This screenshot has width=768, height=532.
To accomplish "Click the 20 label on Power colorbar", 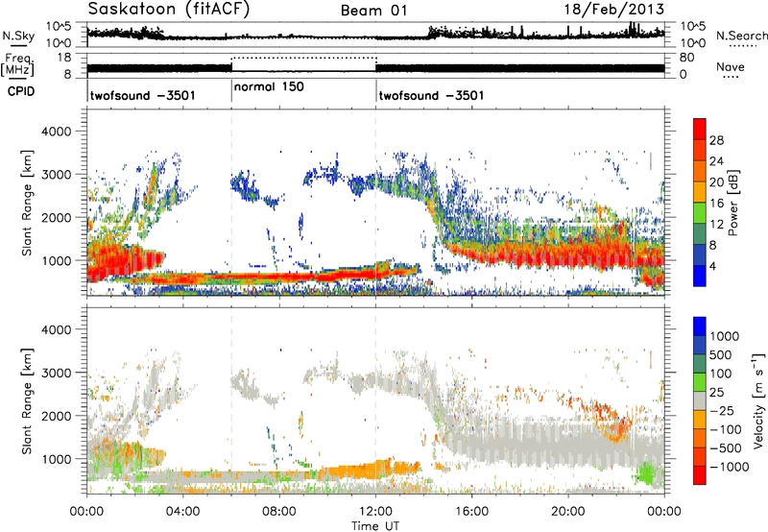I will tap(716, 182).
